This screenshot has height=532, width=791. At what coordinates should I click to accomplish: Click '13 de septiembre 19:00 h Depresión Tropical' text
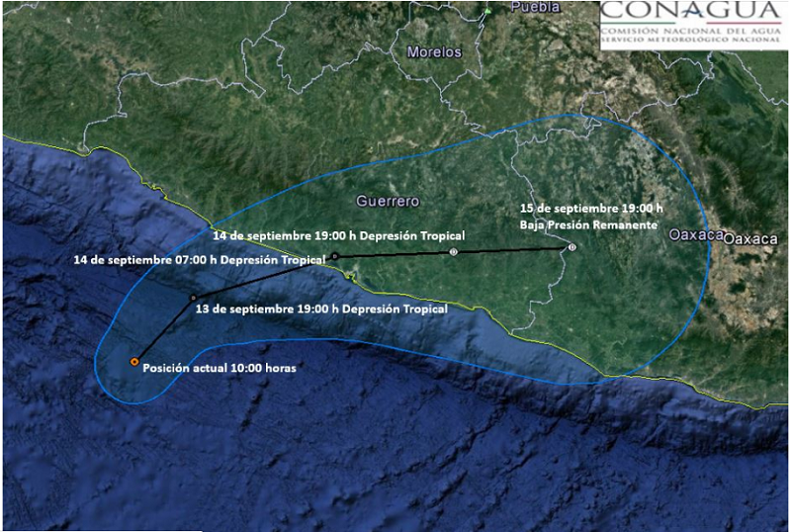coord(321,309)
